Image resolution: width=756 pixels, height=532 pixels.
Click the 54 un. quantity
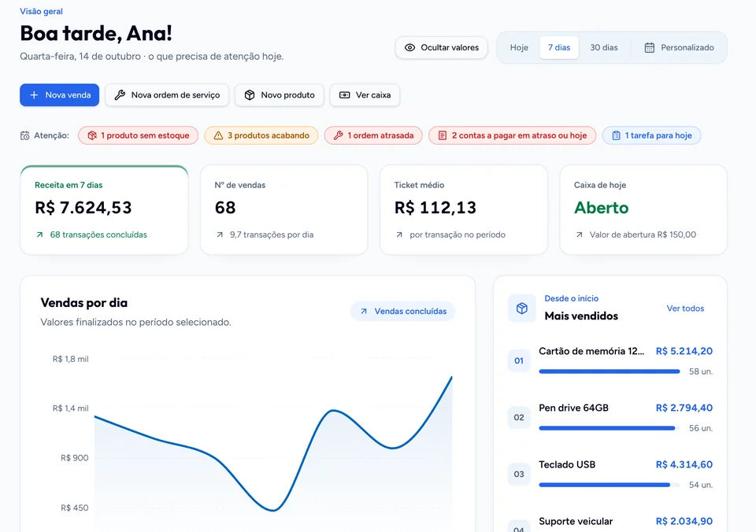[x=701, y=485]
